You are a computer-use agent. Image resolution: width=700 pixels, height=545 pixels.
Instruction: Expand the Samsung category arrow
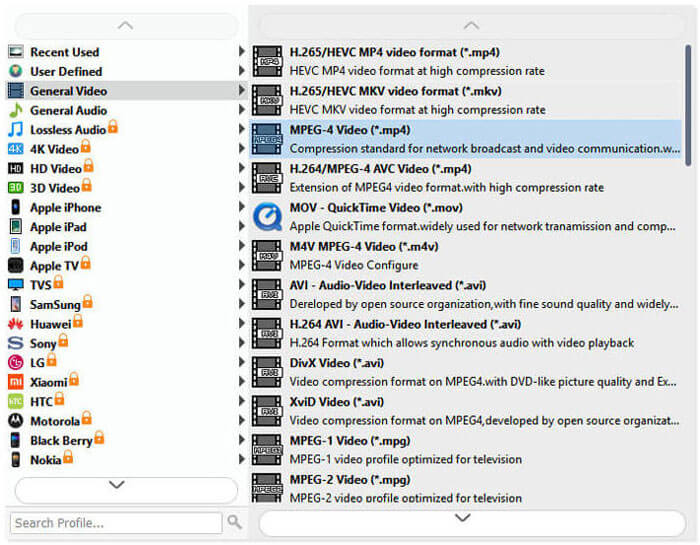pos(241,305)
